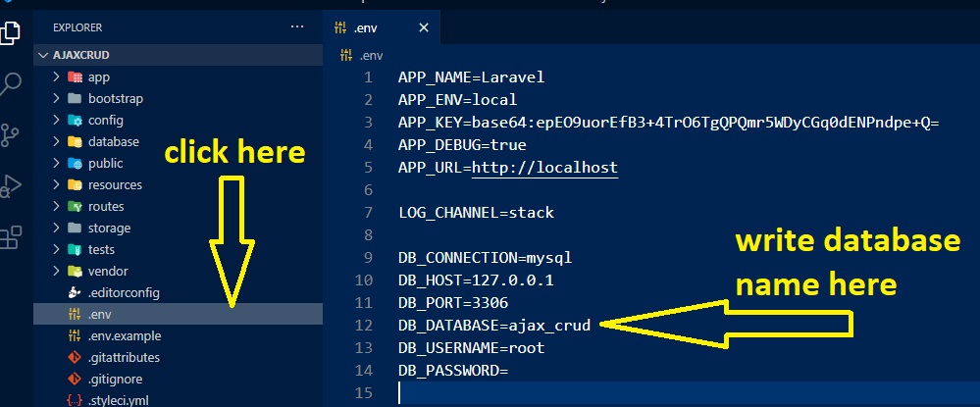The height and width of the screenshot is (407, 980).
Task: Open the Extensions view icon
Action: coord(11,236)
